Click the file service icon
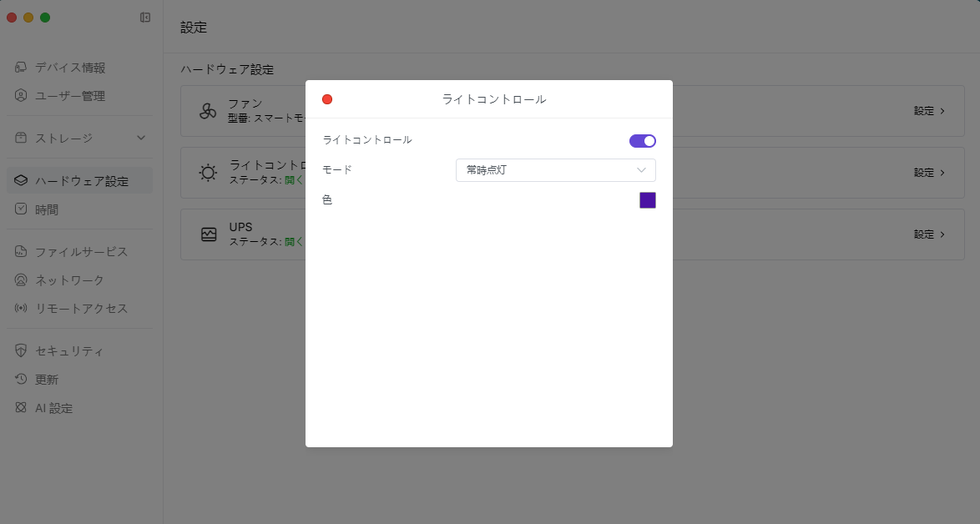This screenshot has height=524, width=980. click(x=21, y=252)
